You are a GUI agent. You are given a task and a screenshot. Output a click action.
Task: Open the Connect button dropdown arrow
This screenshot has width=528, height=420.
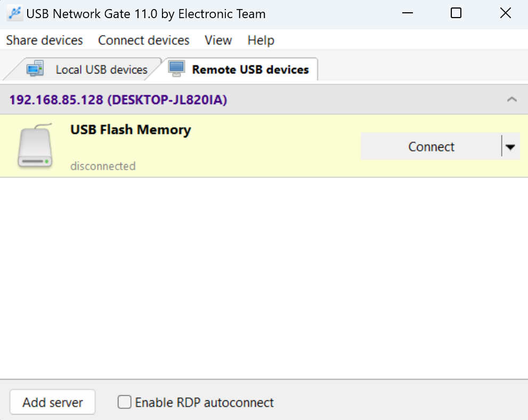click(x=510, y=147)
